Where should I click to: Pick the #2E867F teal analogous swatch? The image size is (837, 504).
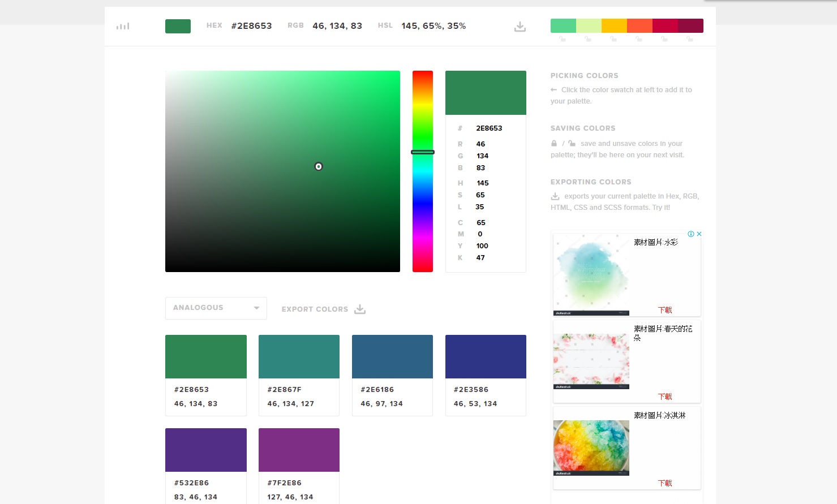tap(299, 356)
